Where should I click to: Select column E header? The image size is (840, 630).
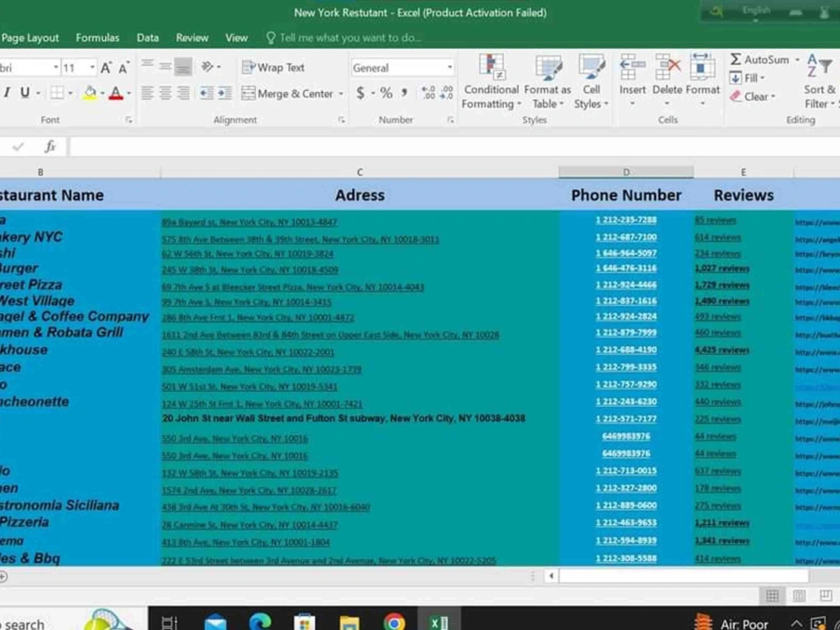tap(743, 172)
